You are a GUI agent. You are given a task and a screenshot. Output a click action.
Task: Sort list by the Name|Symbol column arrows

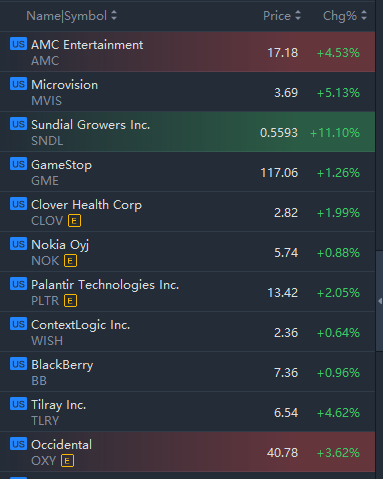coord(114,15)
